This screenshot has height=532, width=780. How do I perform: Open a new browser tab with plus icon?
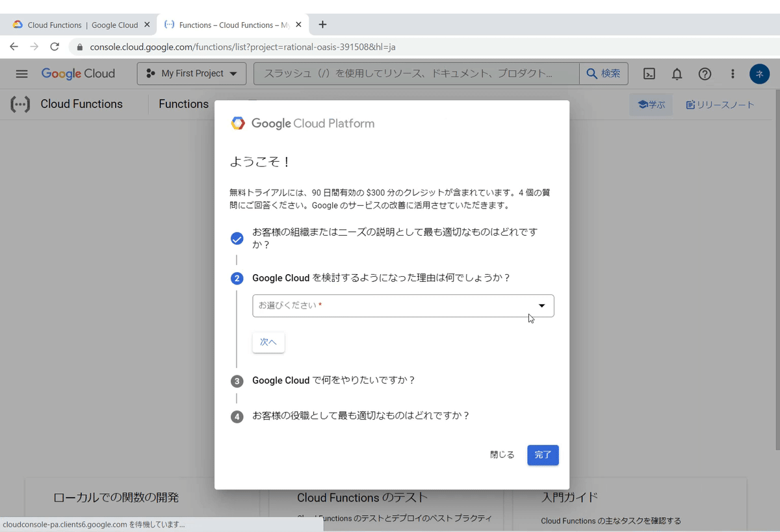(322, 25)
